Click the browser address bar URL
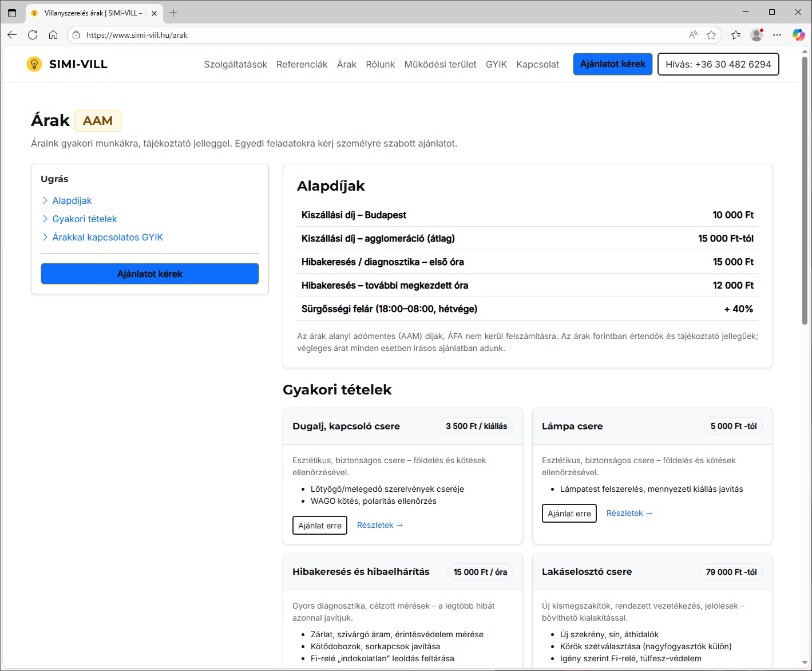 click(x=137, y=35)
